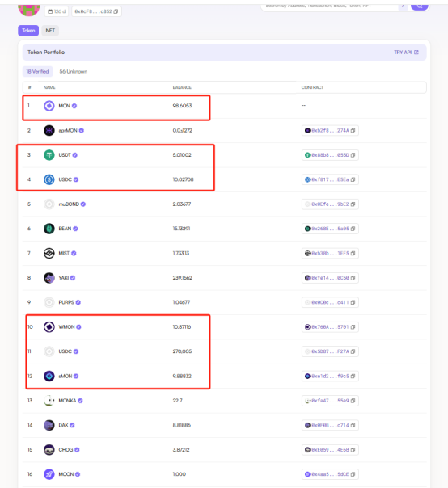Click the PURPS token name
Screen dimensions: 448x488
(x=66, y=302)
